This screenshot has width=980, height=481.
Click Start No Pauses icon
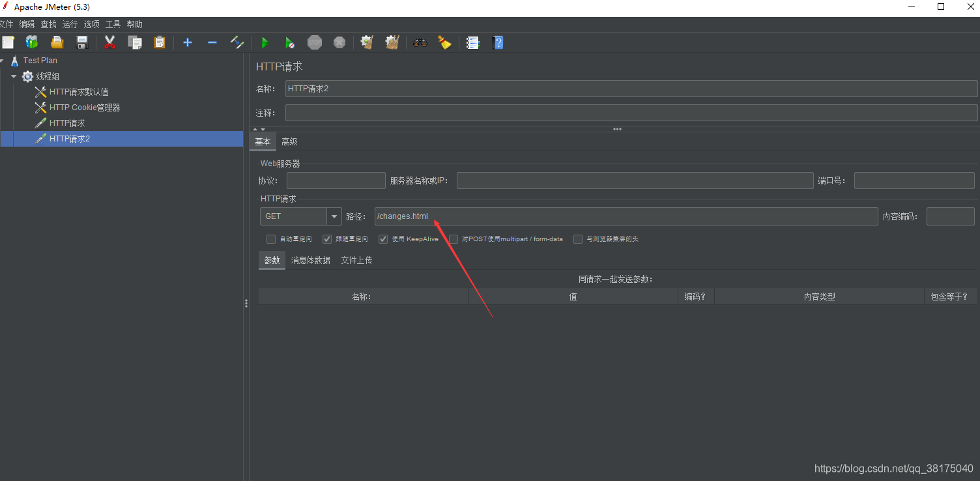coord(289,42)
